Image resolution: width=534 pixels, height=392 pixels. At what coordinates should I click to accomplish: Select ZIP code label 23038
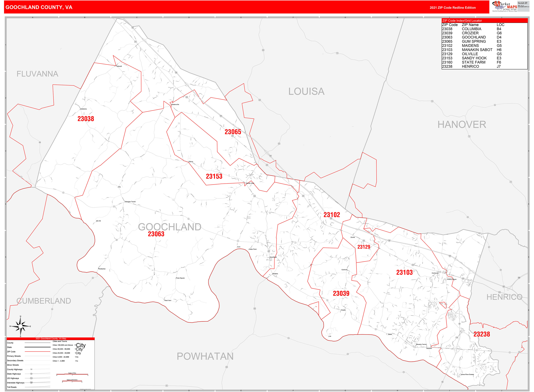point(86,119)
